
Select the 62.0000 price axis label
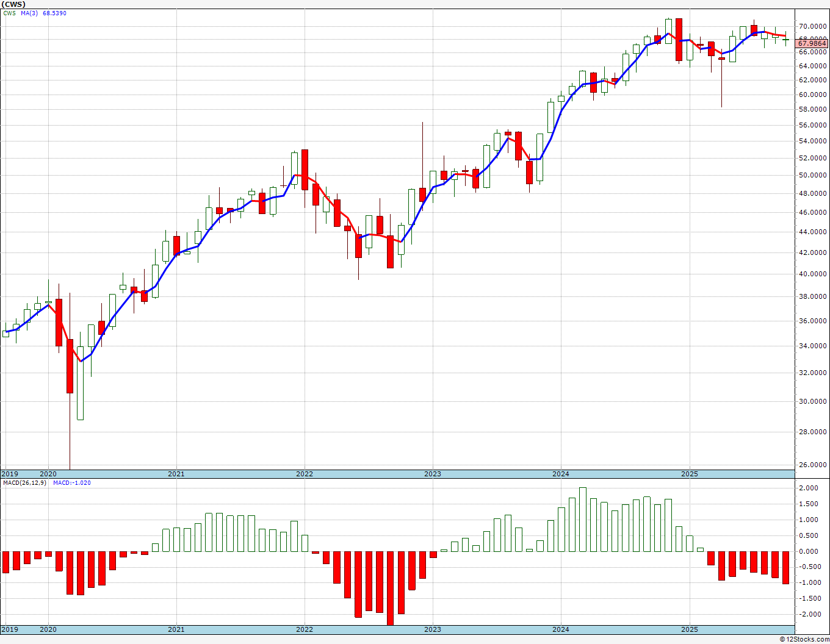(813, 80)
